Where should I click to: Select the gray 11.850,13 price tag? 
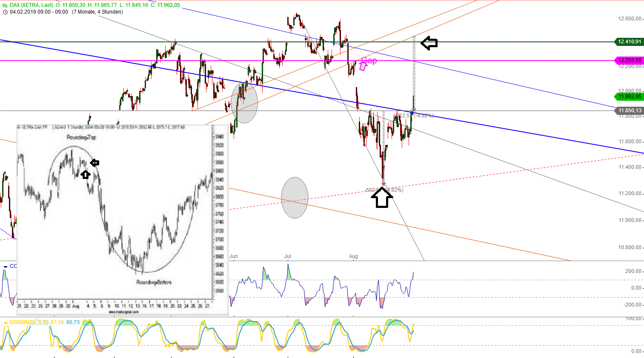(x=629, y=111)
